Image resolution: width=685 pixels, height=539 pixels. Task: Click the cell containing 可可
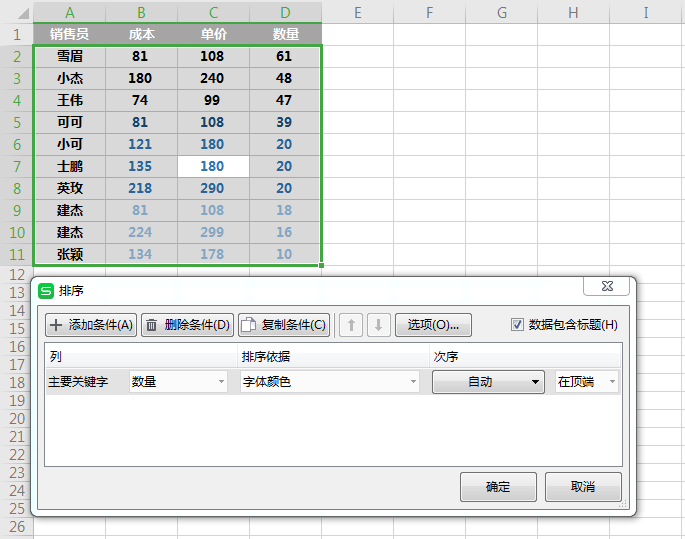[69, 122]
